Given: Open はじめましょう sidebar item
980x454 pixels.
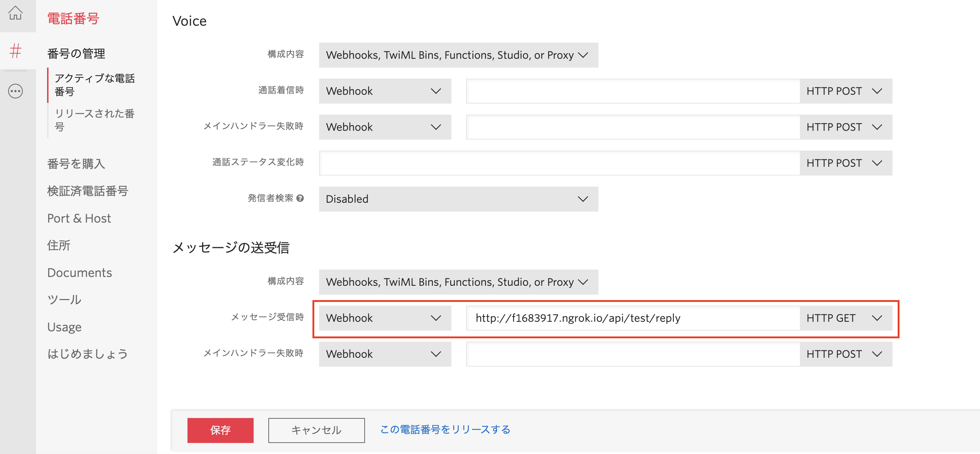Looking at the screenshot, I should 87,354.
